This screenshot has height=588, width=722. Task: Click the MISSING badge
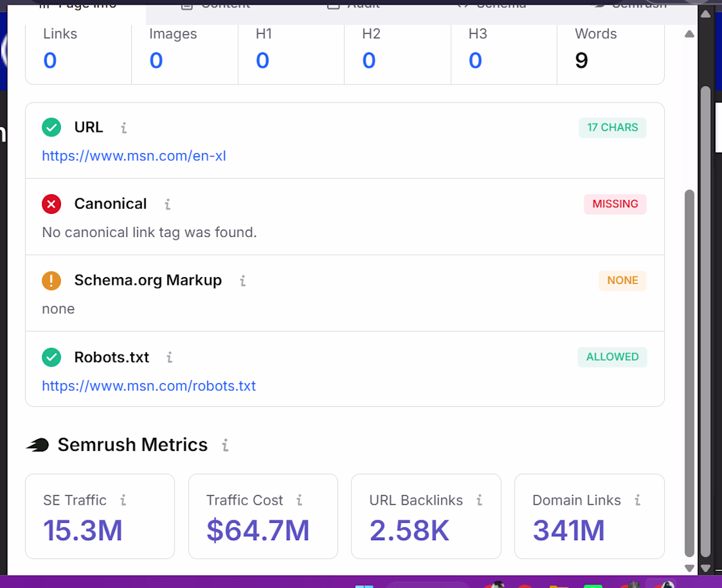click(x=615, y=204)
